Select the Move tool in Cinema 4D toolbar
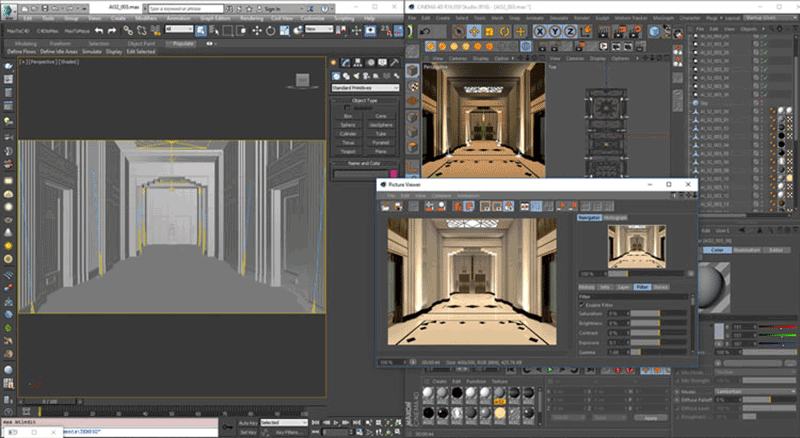Screen dimensions: 800x438 [474, 32]
